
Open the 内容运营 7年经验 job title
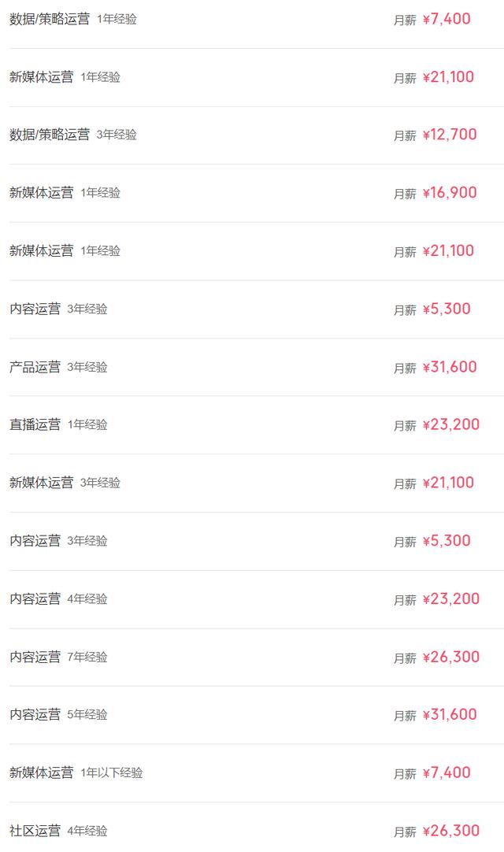pos(35,657)
